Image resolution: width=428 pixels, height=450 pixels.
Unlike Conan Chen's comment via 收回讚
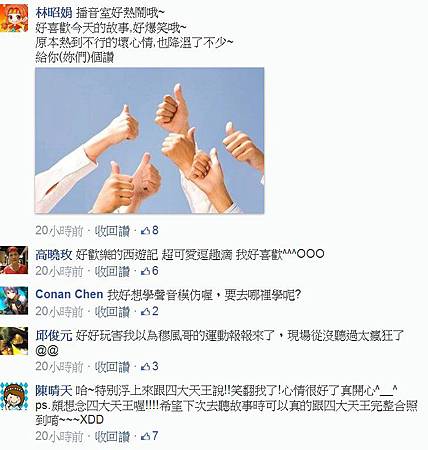point(112,312)
